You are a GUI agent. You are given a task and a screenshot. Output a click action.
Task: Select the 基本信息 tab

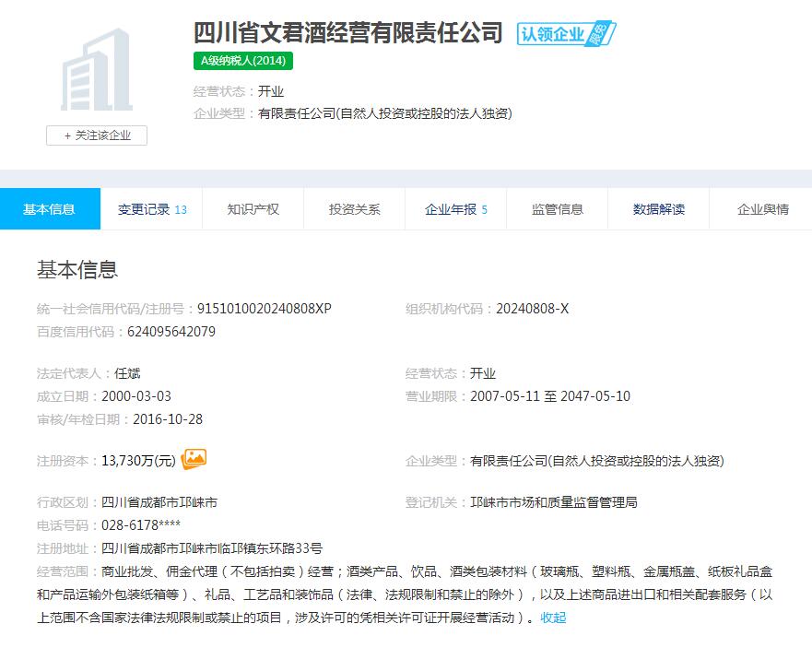50,209
